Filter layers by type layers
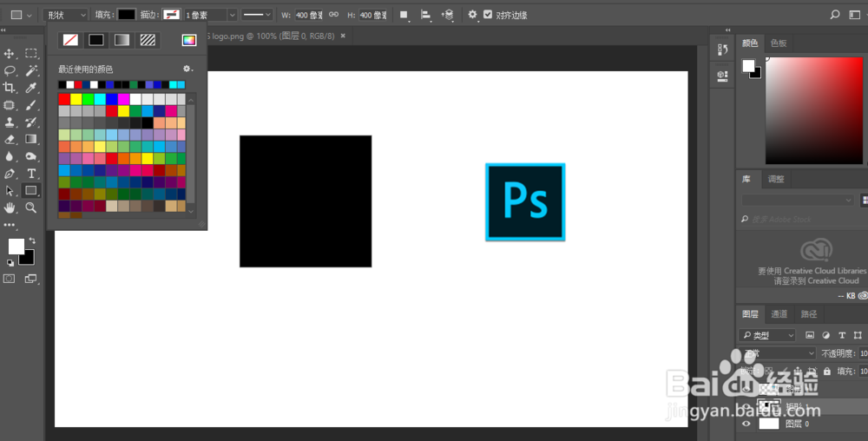This screenshot has width=868, height=441. 842,335
